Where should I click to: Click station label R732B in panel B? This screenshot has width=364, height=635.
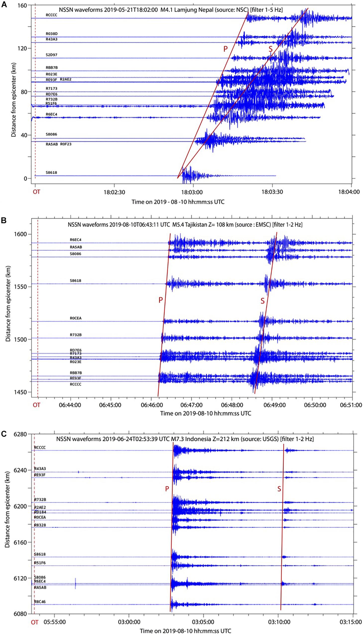76,335
